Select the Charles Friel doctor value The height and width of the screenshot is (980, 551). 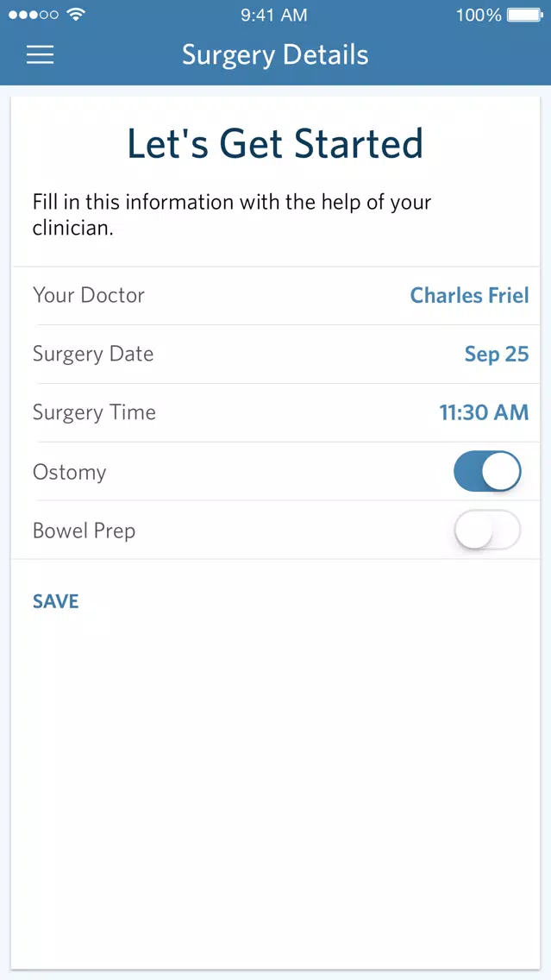point(469,295)
